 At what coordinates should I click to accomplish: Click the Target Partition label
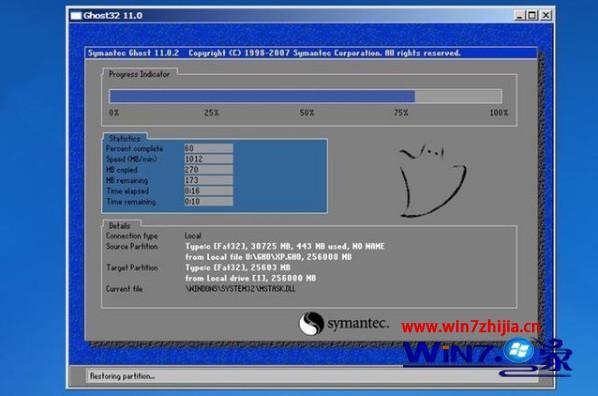click(132, 268)
